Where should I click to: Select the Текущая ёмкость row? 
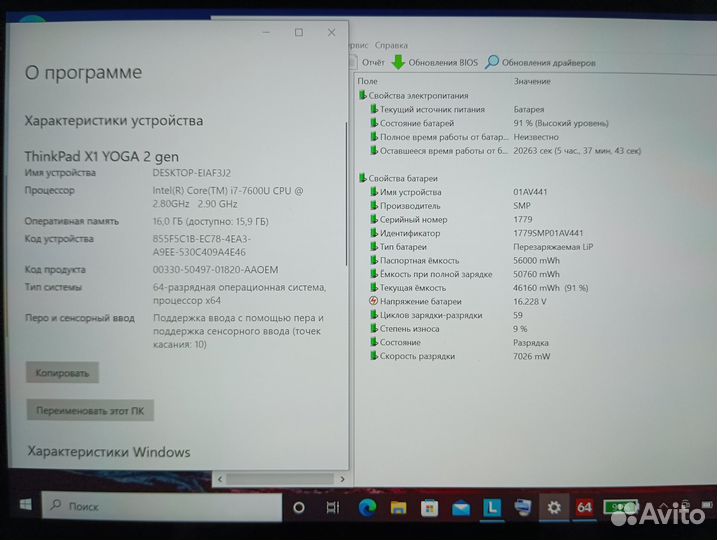(x=479, y=288)
